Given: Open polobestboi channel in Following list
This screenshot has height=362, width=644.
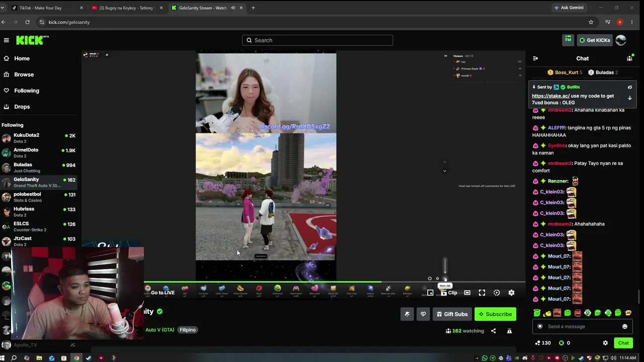Looking at the screenshot, I should (x=39, y=197).
